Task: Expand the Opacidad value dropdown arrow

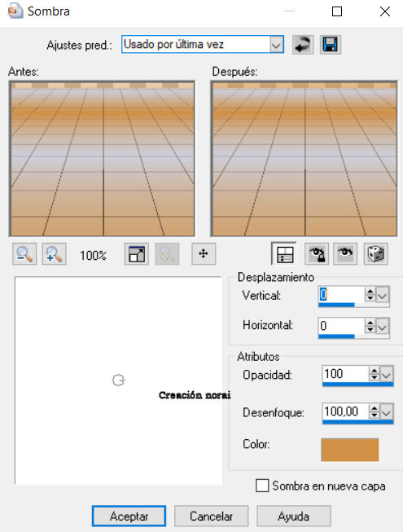Action: click(387, 374)
